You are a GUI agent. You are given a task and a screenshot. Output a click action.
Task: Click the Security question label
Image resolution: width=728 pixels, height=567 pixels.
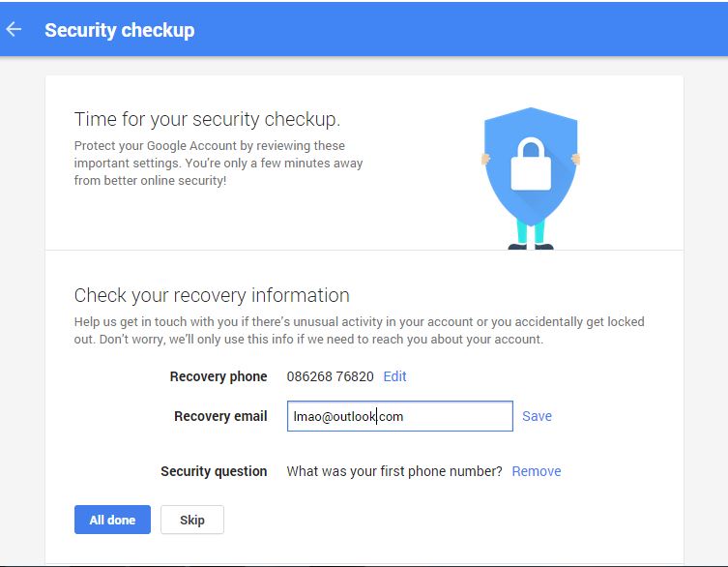coord(214,471)
